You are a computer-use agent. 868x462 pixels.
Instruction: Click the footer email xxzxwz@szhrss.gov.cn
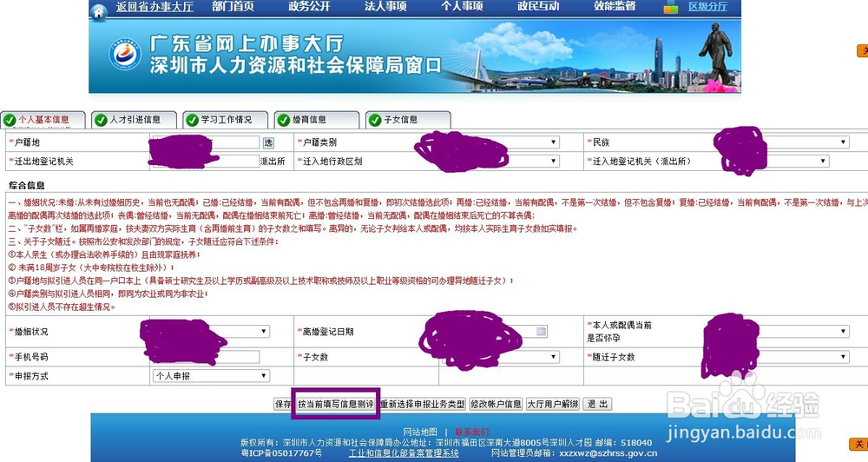(x=608, y=453)
